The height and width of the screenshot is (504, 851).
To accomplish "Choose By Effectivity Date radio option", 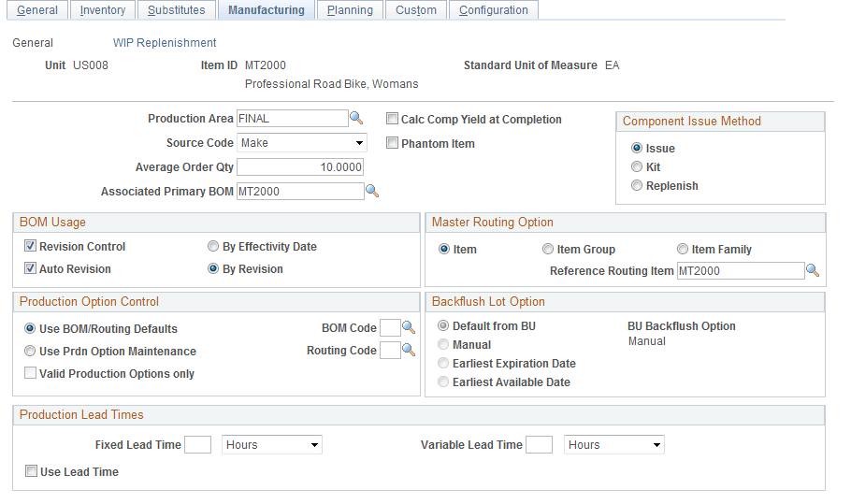I will (x=213, y=247).
